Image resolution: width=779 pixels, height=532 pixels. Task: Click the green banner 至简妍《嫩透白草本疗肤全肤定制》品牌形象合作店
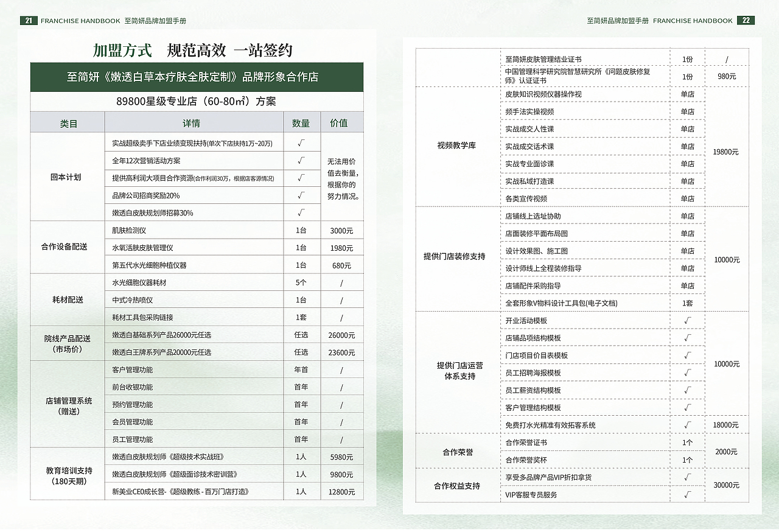197,77
